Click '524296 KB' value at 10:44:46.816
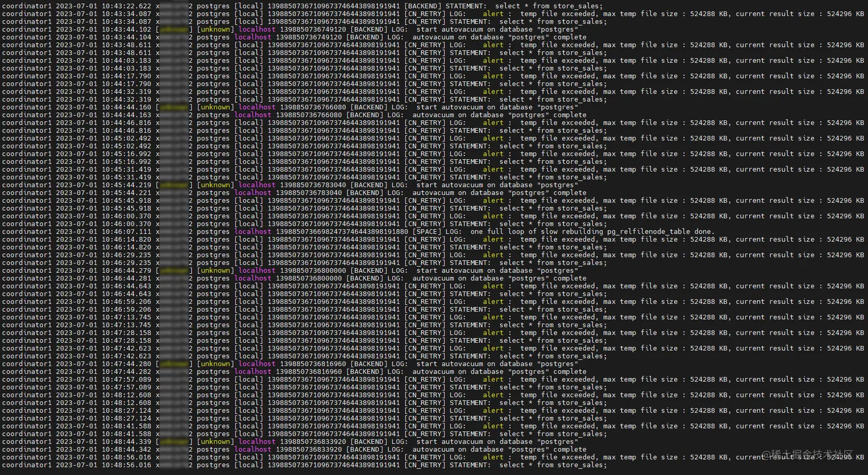Image resolution: width=868 pixels, height=475 pixels. [x=846, y=123]
